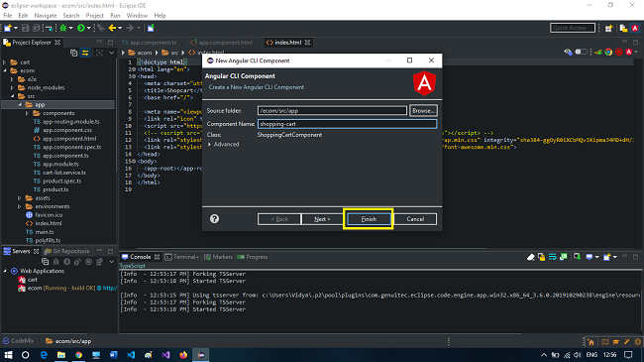Click the green Debug bug icon

click(x=62, y=28)
